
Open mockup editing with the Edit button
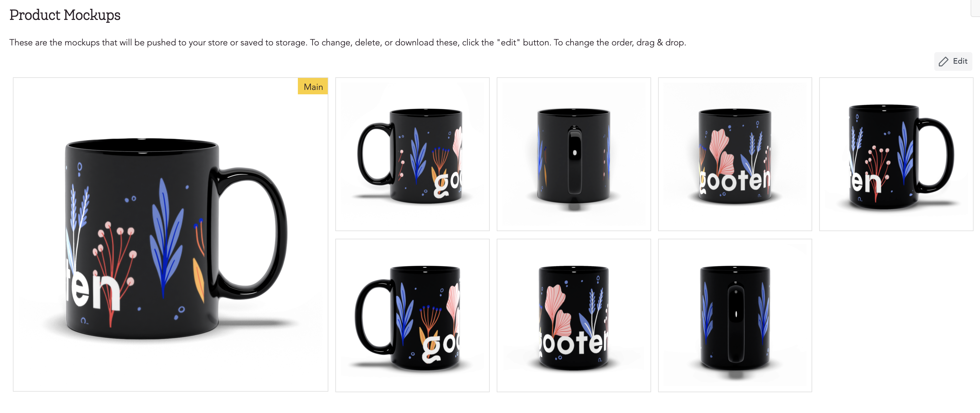point(953,61)
